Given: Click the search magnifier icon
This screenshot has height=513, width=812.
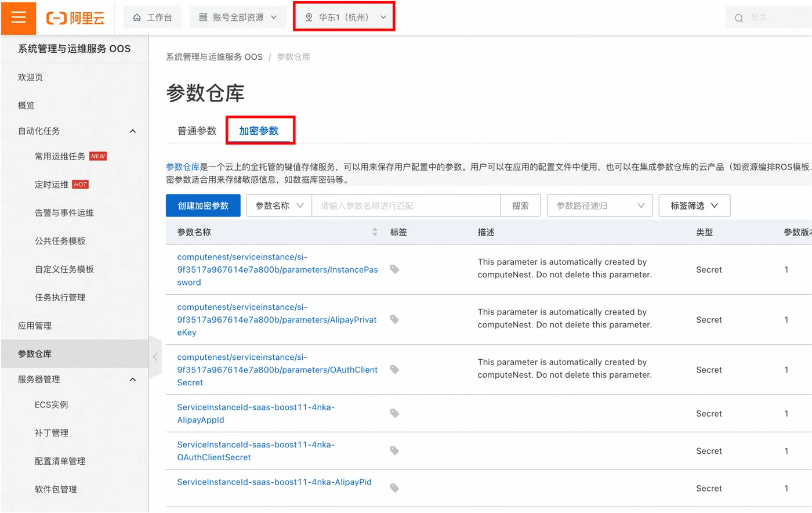Looking at the screenshot, I should coord(739,18).
